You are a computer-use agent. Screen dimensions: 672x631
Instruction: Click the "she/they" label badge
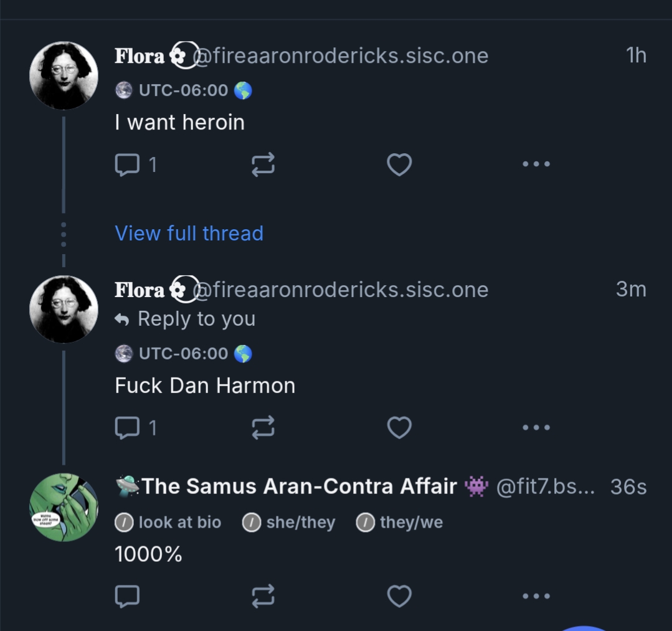[289, 523]
